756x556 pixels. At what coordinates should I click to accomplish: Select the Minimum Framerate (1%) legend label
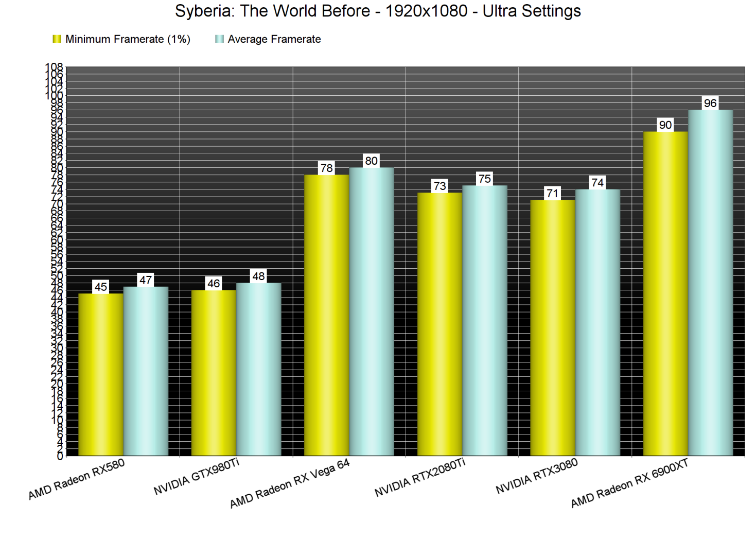click(x=128, y=39)
